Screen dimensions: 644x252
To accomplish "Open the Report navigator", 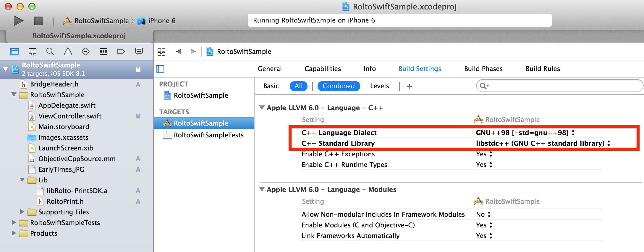I will 139,51.
